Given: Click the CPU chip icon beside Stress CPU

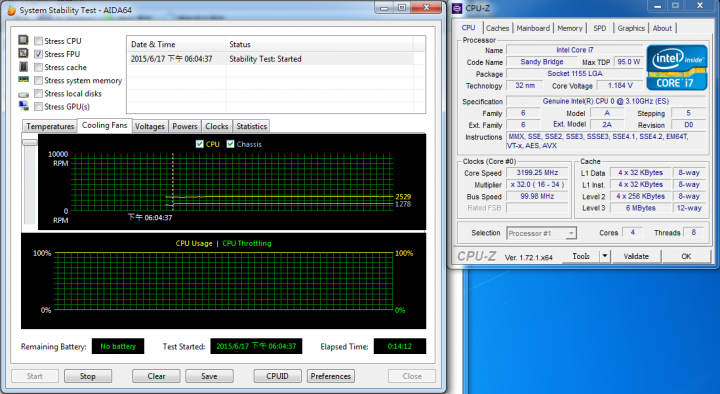Looking at the screenshot, I should [23, 40].
